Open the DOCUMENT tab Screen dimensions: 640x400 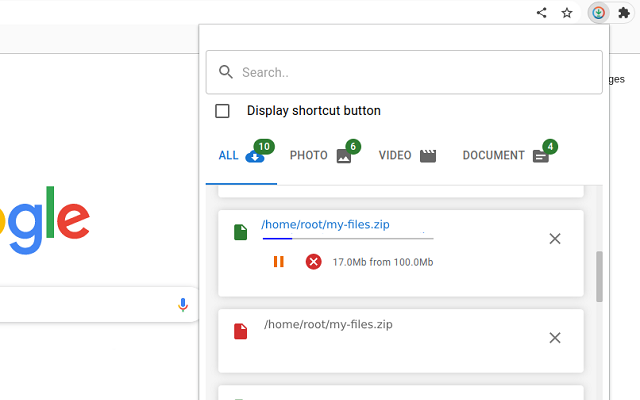(505, 156)
